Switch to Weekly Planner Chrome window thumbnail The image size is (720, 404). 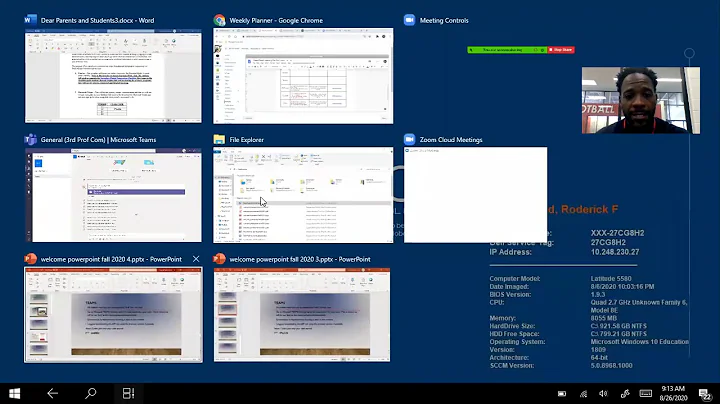(303, 76)
